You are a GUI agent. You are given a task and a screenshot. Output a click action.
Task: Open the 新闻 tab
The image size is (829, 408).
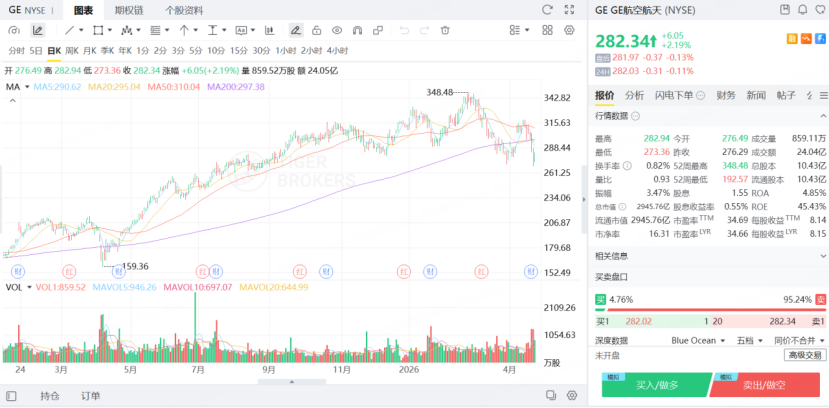tap(756, 95)
